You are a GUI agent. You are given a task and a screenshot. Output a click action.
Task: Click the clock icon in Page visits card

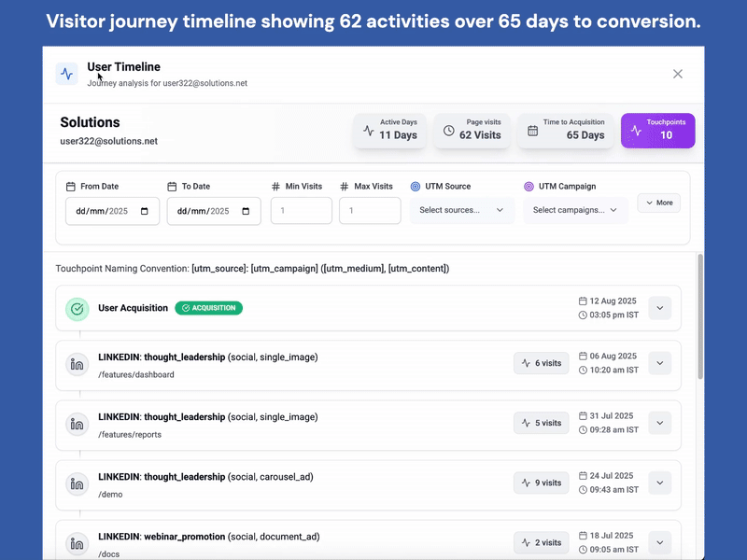[449, 131]
